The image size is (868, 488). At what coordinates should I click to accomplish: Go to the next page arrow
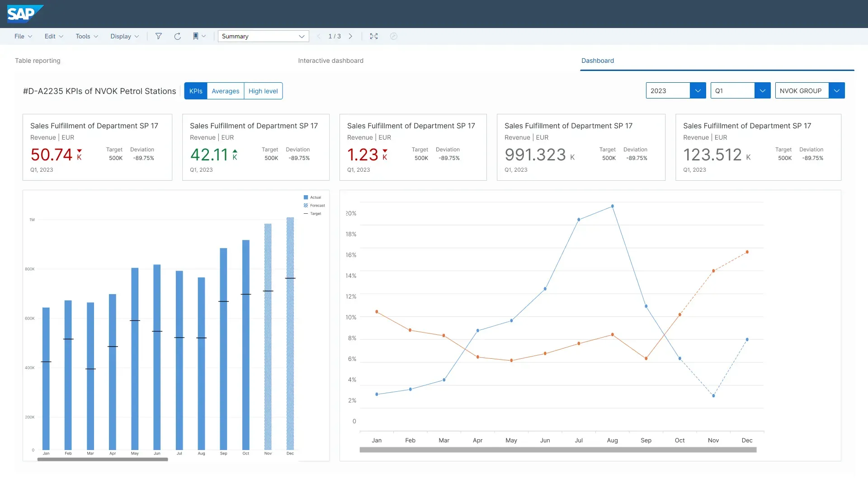[350, 36]
